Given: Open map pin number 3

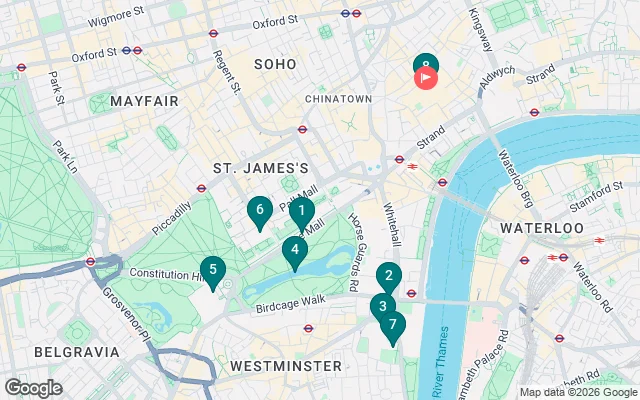Looking at the screenshot, I should [382, 307].
